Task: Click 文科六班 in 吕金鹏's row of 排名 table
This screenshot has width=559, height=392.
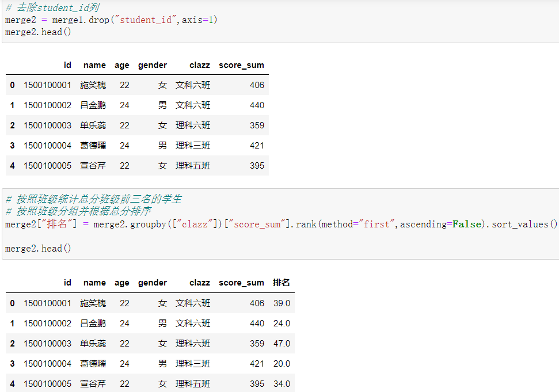Action: tap(193, 324)
